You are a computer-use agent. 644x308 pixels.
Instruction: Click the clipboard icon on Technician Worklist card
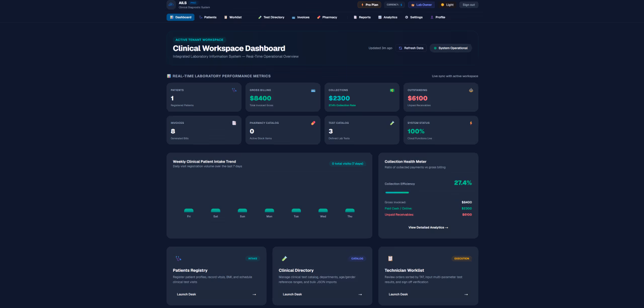pos(390,258)
